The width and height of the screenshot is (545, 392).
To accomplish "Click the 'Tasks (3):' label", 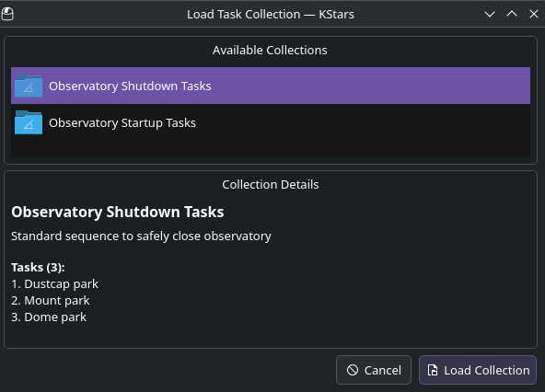I will [38, 268].
